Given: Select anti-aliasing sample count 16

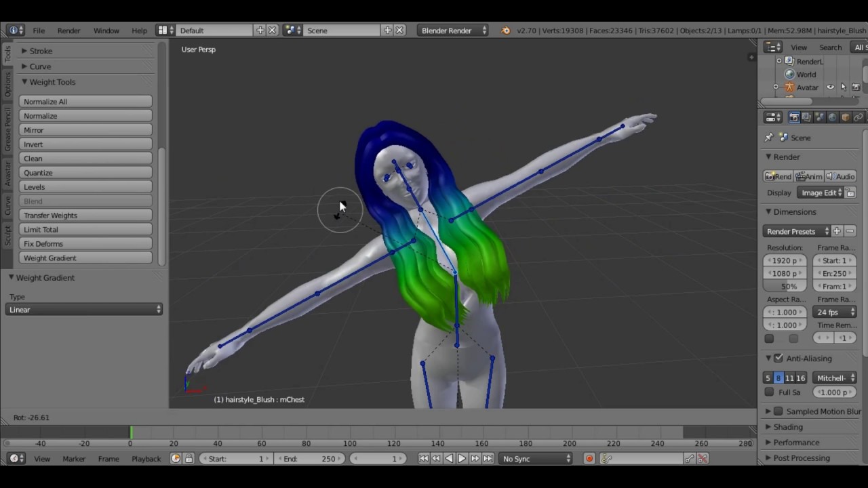Looking at the screenshot, I should [x=801, y=378].
